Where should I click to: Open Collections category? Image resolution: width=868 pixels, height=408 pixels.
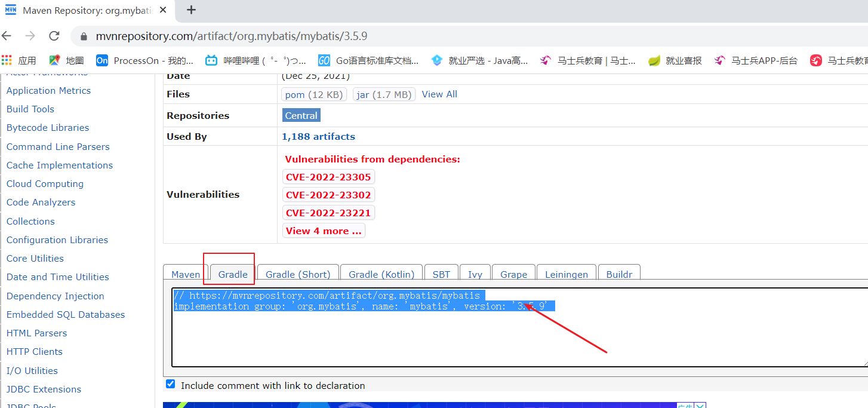click(x=30, y=222)
